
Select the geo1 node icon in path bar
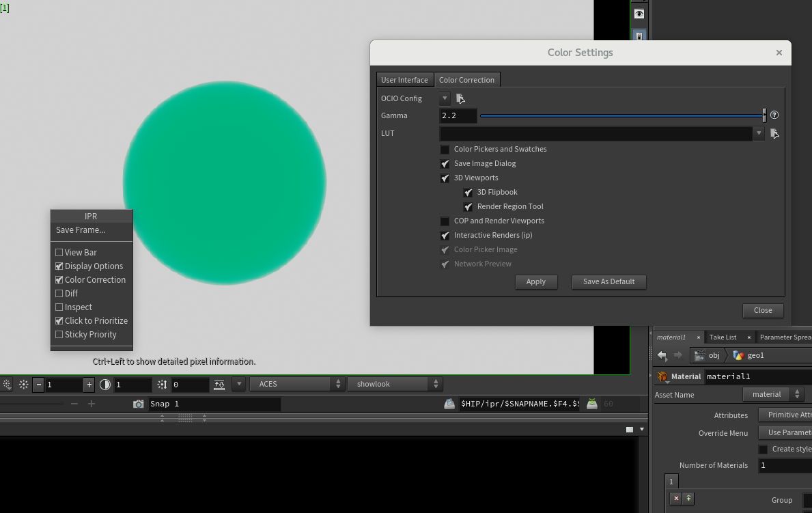click(738, 355)
